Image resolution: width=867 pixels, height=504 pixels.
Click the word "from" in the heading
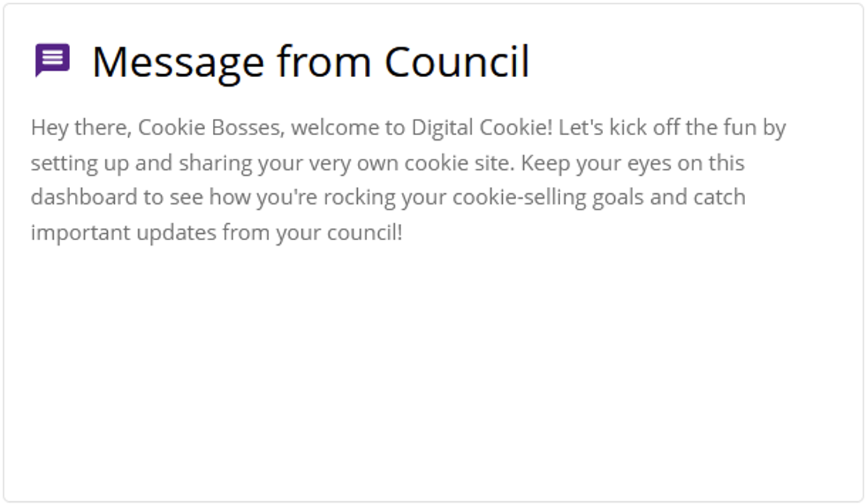[x=324, y=61]
